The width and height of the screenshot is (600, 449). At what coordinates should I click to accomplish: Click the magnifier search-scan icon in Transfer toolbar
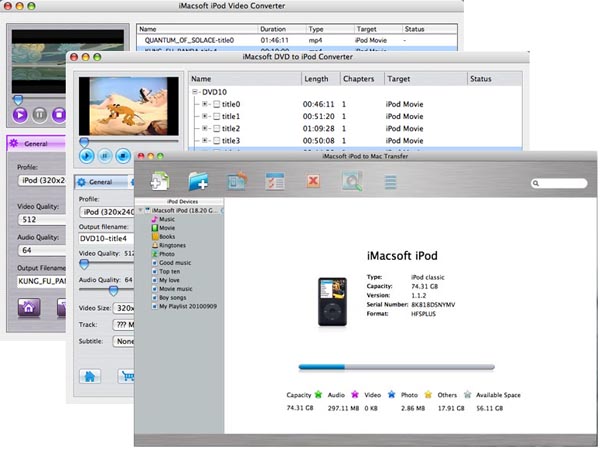tap(352, 181)
